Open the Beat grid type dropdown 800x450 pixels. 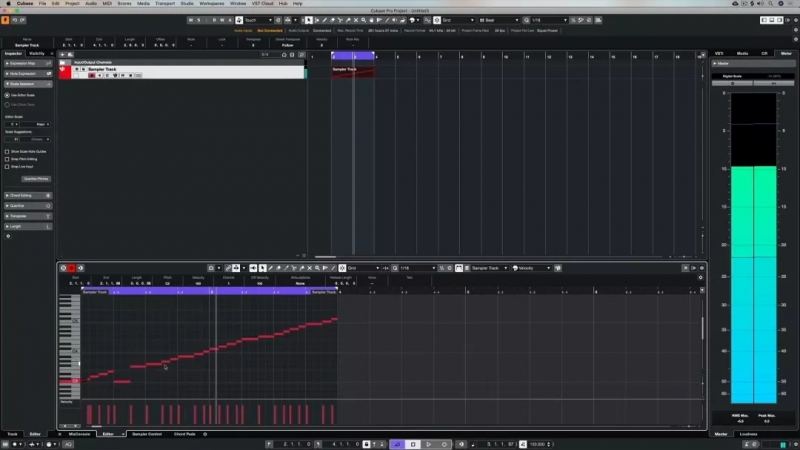coord(498,20)
